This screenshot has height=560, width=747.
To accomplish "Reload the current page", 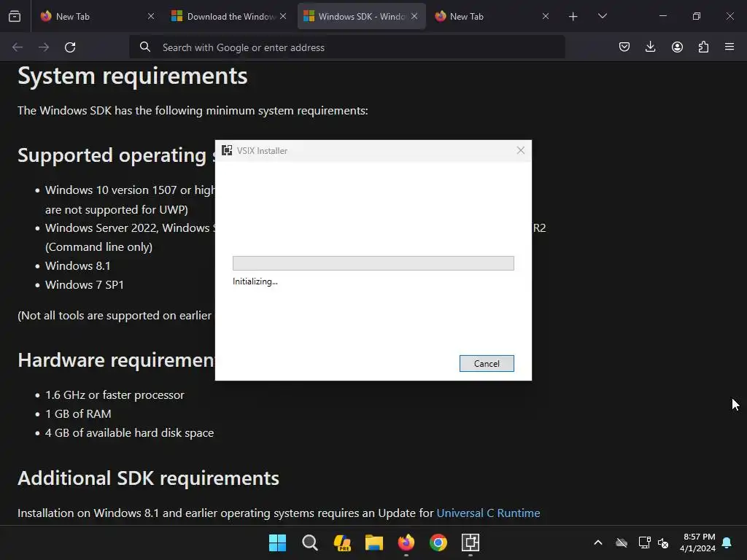I will click(x=70, y=47).
